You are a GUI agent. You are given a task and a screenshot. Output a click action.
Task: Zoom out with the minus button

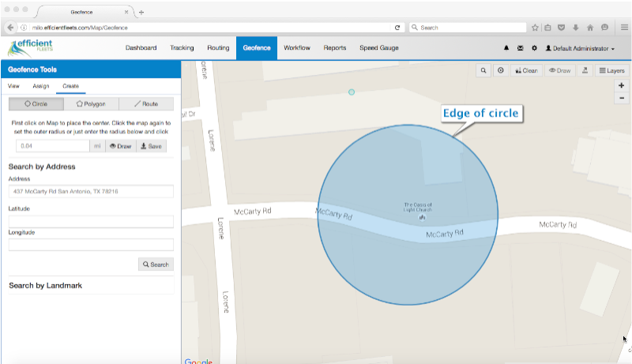pos(621,98)
